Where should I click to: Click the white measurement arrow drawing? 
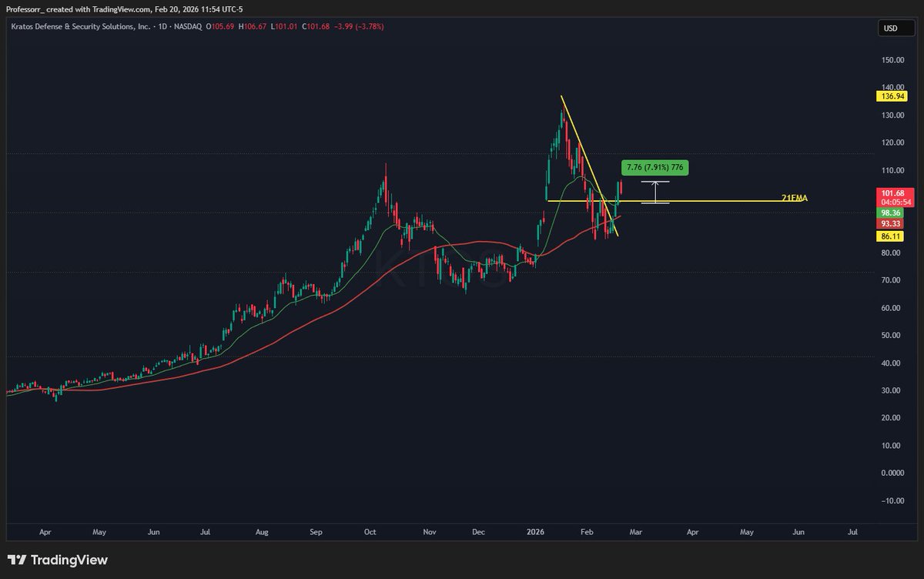pos(654,192)
